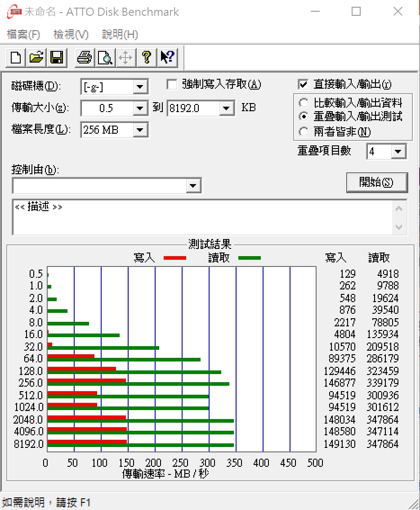Click the Print toolbar icon
420x510 pixels.
coord(84,57)
